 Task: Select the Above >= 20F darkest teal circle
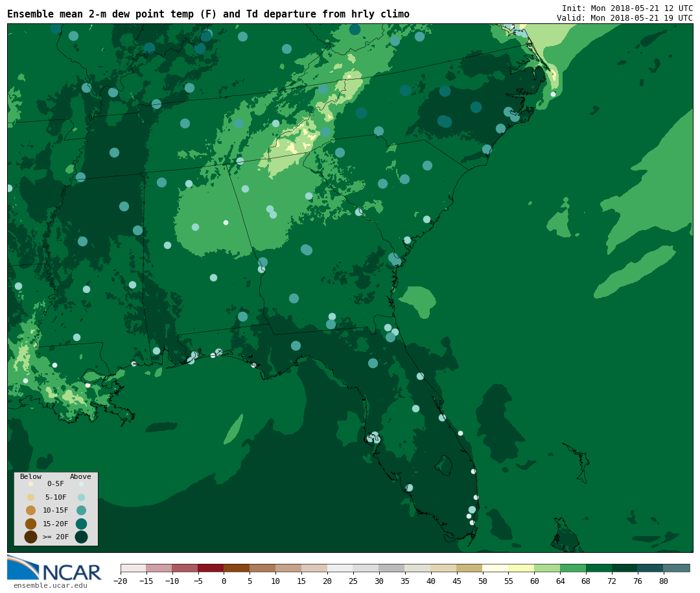click(81, 537)
